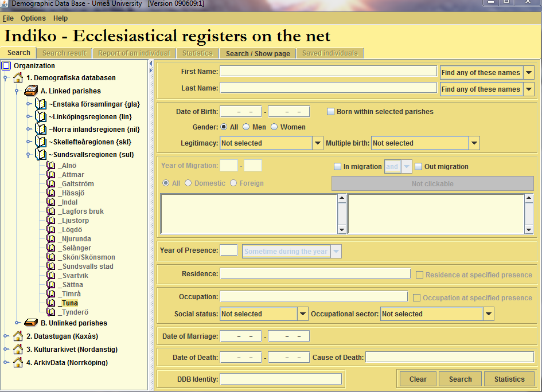Click the parish icon beside Galtström
The image size is (542, 392).
(51, 184)
